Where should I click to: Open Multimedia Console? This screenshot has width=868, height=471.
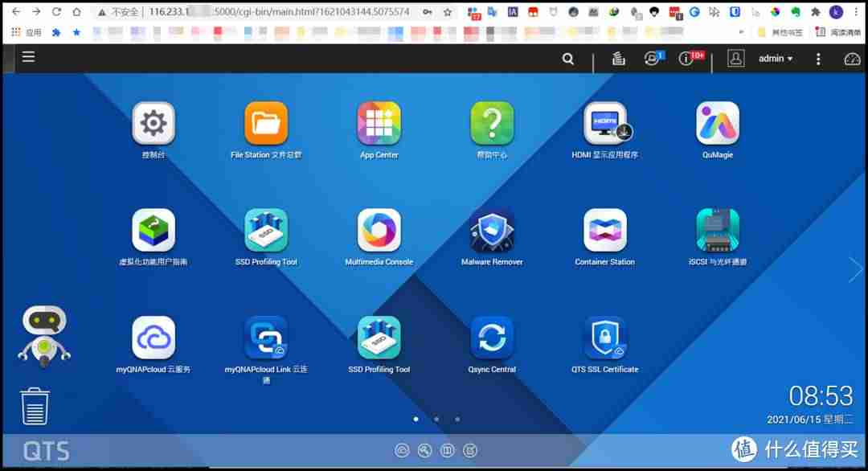tap(379, 230)
